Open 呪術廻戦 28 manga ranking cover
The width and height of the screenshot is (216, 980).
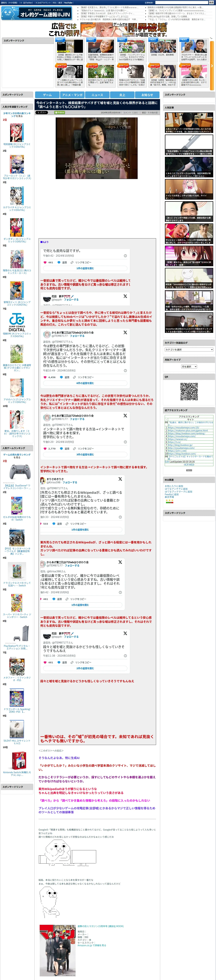pos(17,132)
